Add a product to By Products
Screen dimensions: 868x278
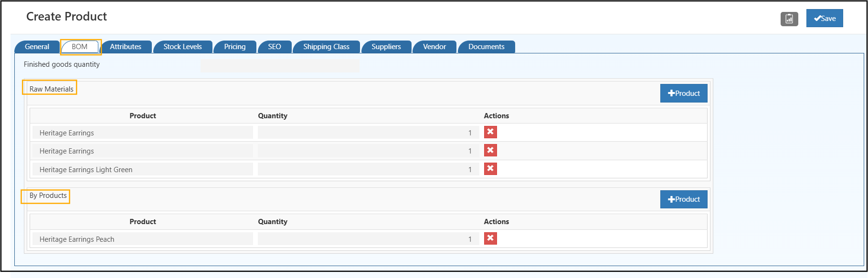pyautogui.click(x=683, y=199)
